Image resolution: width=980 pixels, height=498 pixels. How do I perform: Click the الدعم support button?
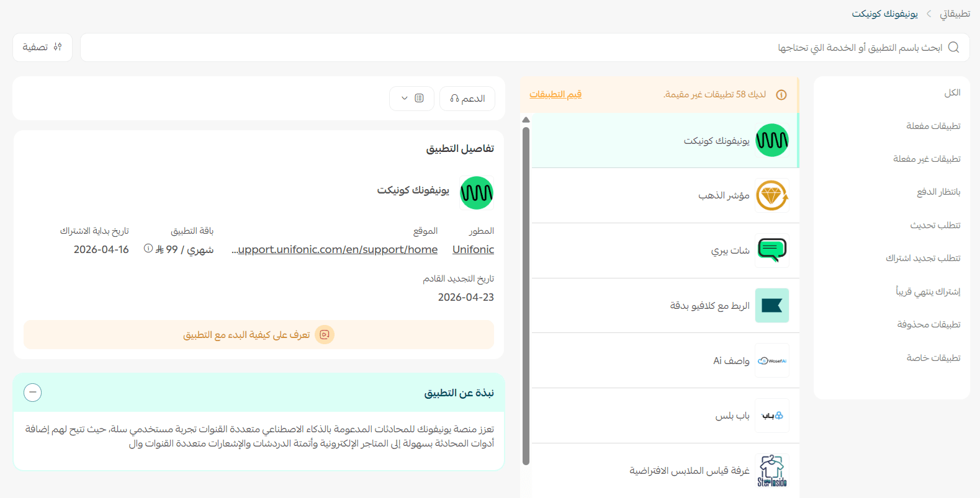tap(467, 99)
